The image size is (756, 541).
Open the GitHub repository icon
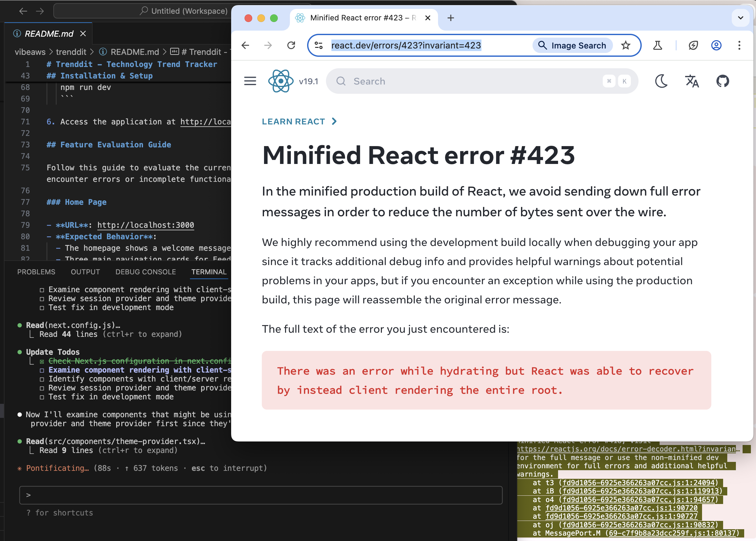[722, 81]
